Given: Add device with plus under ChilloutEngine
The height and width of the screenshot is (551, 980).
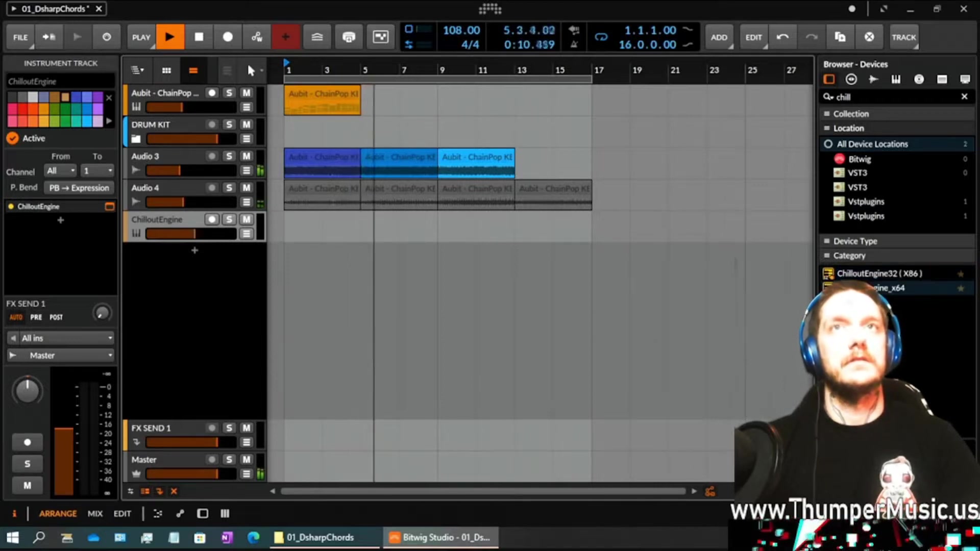Looking at the screenshot, I should [60, 220].
